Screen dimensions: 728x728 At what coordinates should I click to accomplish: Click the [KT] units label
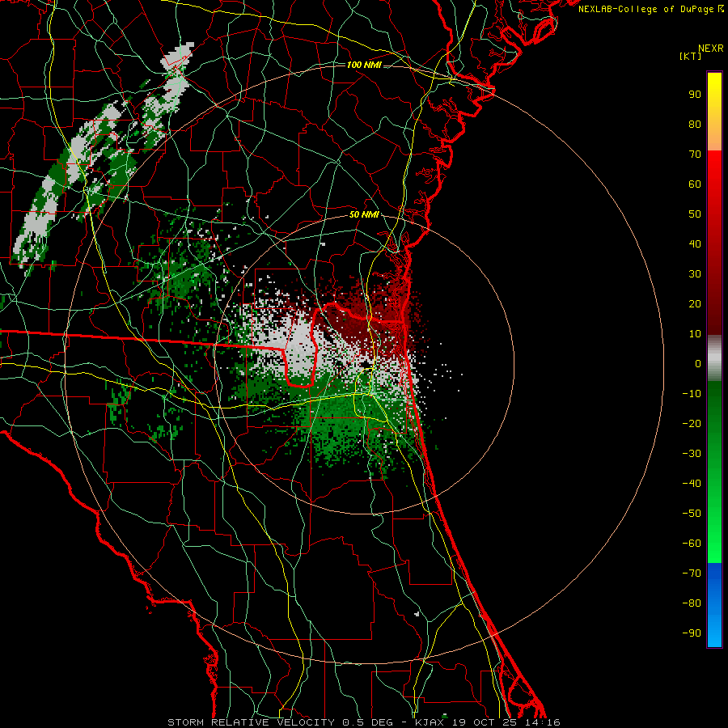pos(691,56)
